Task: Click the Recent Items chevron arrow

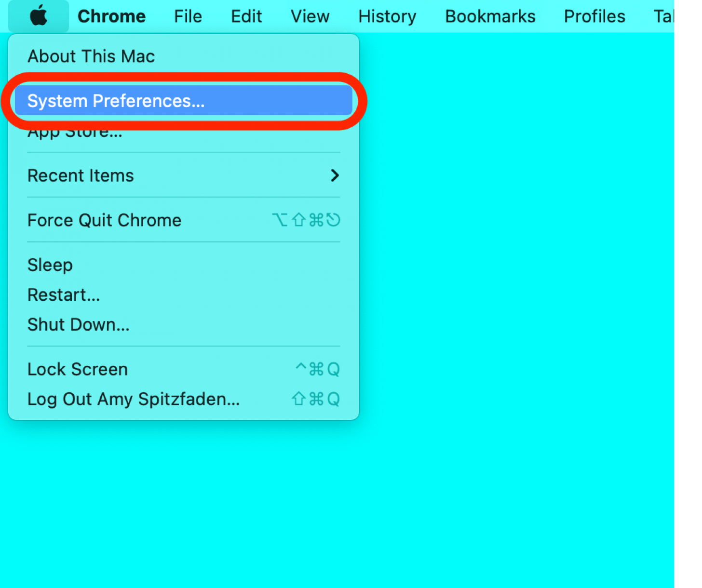Action: click(x=335, y=176)
